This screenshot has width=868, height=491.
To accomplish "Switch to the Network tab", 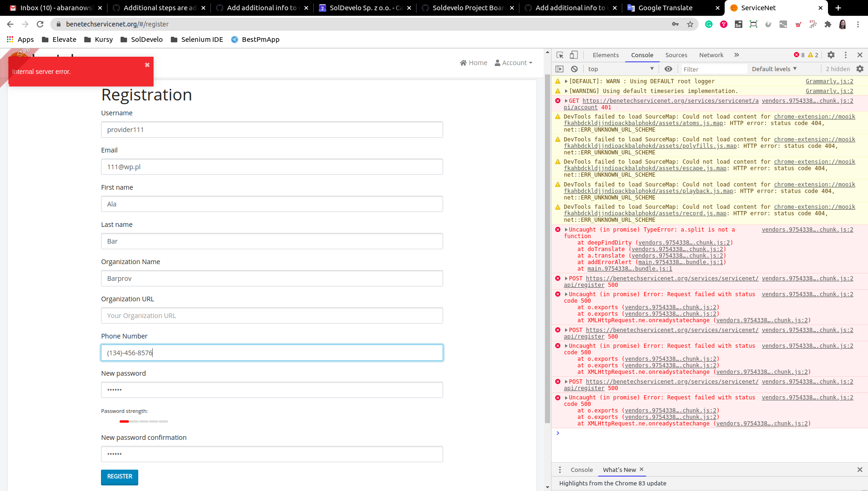I will click(x=711, y=55).
